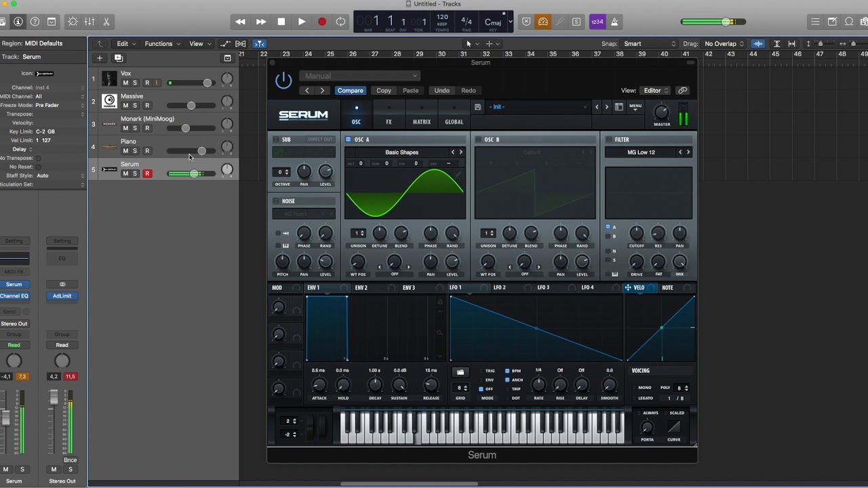Open the Serum preset browser icon
This screenshot has height=488, width=868.
tap(618, 107)
